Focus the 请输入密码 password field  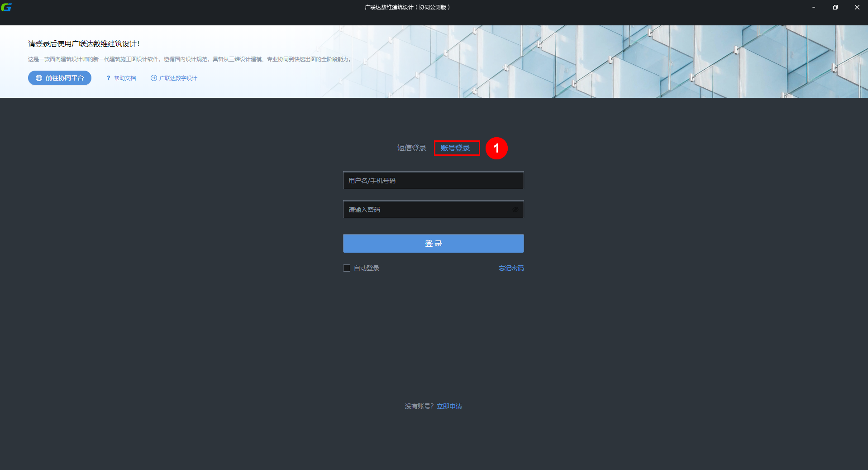click(434, 209)
